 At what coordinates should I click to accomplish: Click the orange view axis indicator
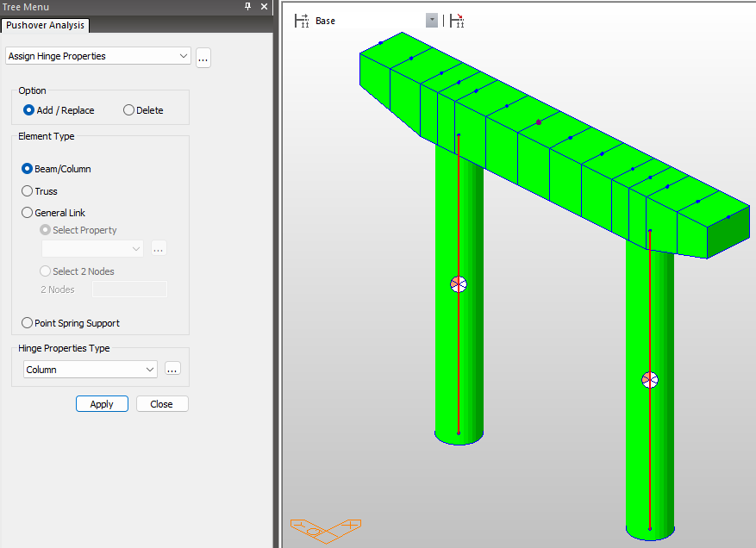(x=325, y=527)
